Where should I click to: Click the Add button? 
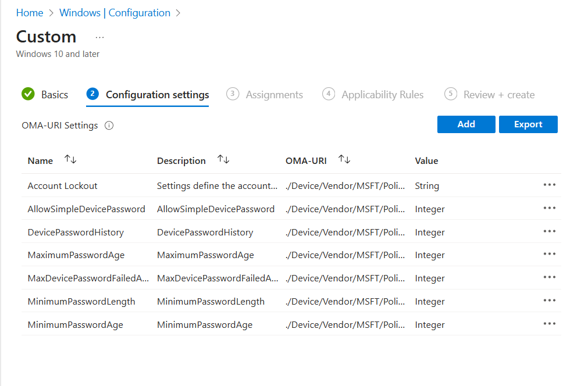click(x=466, y=124)
